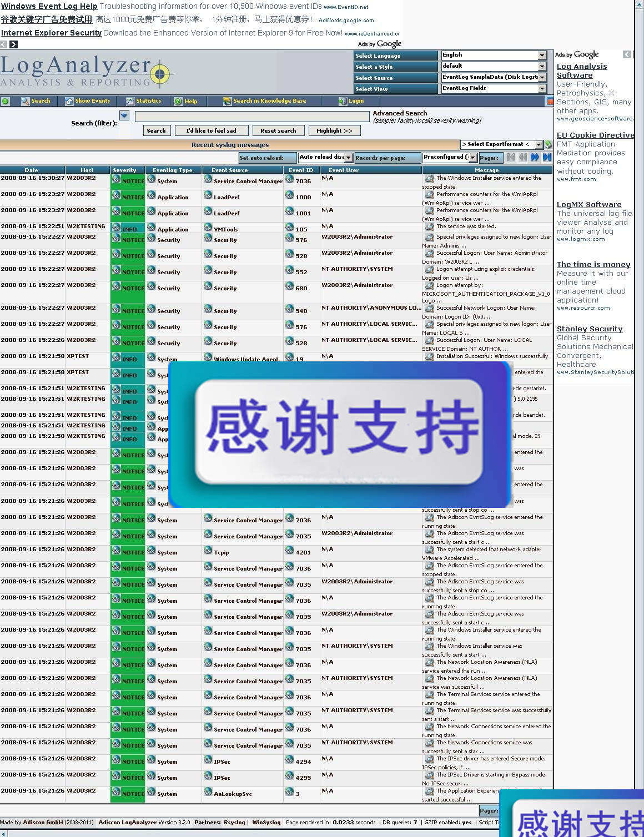The width and height of the screenshot is (644, 837).
Task: Jump to last page with pager end icon
Action: pyautogui.click(x=547, y=158)
